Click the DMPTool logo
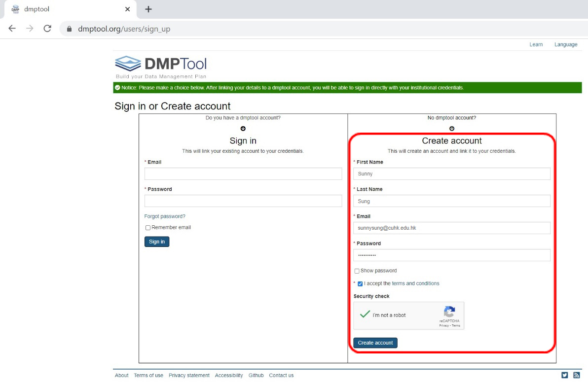 coord(161,67)
